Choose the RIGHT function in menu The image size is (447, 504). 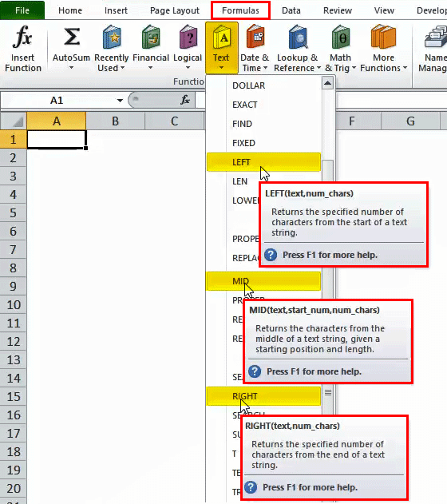click(x=263, y=396)
